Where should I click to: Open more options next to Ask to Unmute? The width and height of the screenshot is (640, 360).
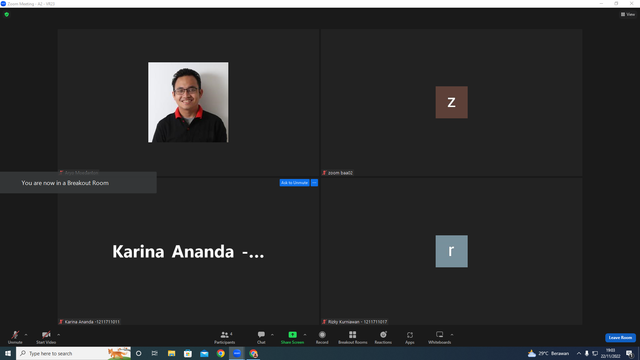coord(314,182)
